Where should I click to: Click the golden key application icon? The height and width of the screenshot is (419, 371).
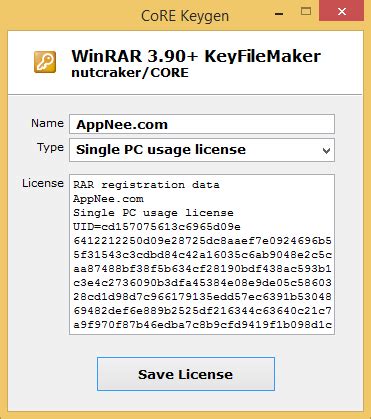click(45, 62)
